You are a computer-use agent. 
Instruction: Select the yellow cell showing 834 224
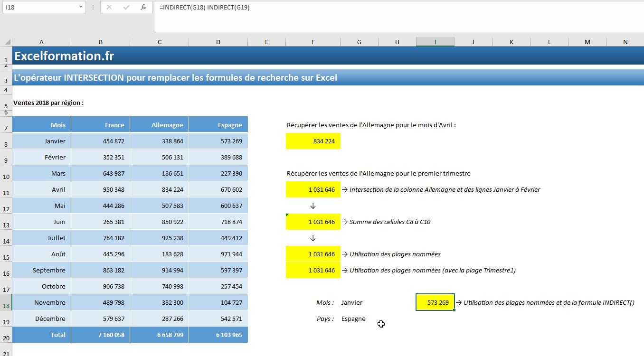(x=313, y=141)
